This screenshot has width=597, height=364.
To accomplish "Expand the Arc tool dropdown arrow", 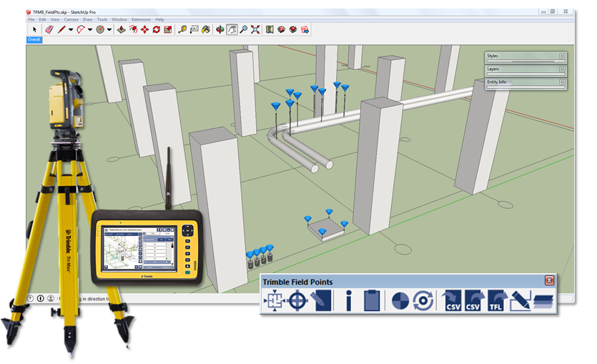I will [x=89, y=30].
